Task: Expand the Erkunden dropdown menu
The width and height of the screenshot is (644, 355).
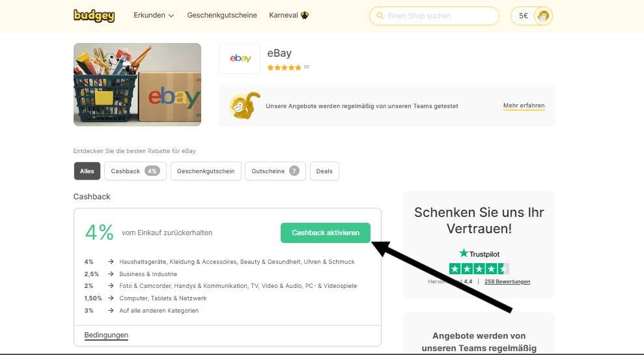Action: tap(154, 15)
